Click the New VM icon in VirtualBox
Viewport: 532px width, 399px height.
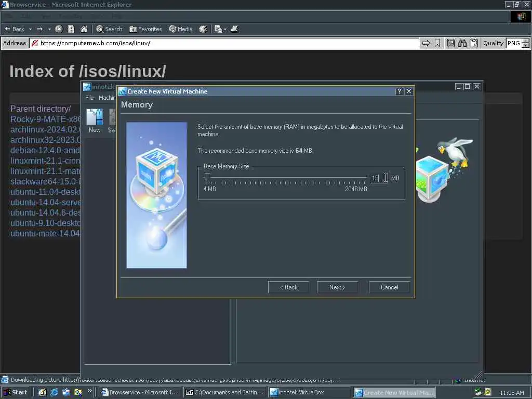[x=95, y=121]
